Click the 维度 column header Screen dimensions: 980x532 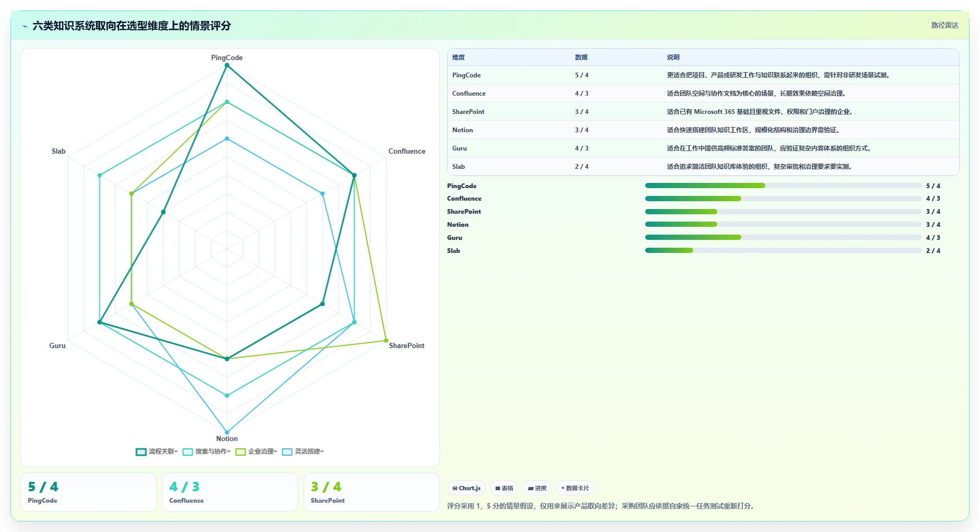(459, 57)
